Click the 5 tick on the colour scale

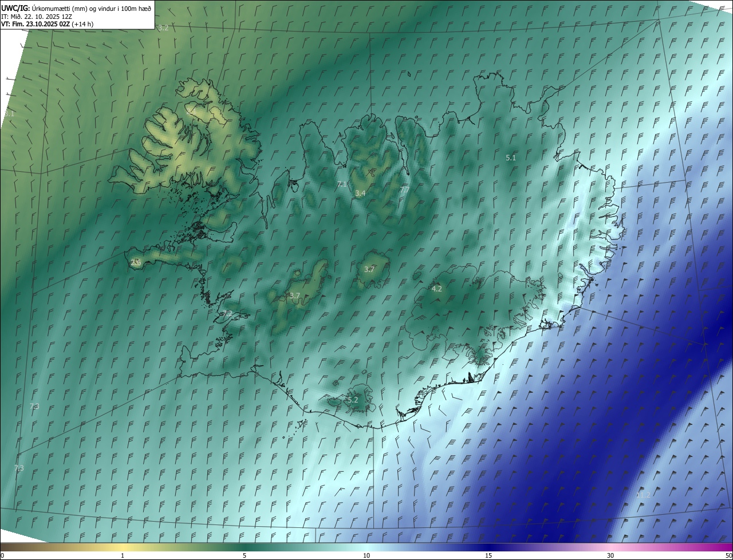pyautogui.click(x=245, y=555)
